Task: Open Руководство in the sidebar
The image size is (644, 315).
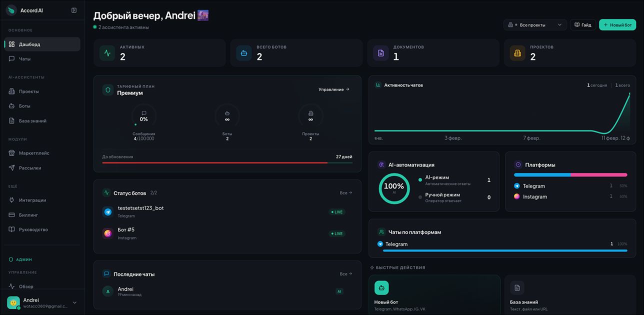Action: click(42, 229)
